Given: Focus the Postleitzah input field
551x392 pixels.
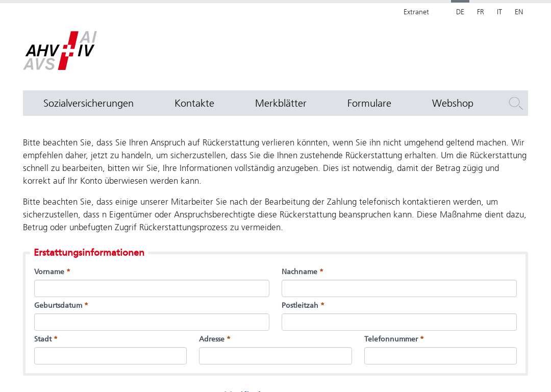Looking at the screenshot, I should coord(399,322).
